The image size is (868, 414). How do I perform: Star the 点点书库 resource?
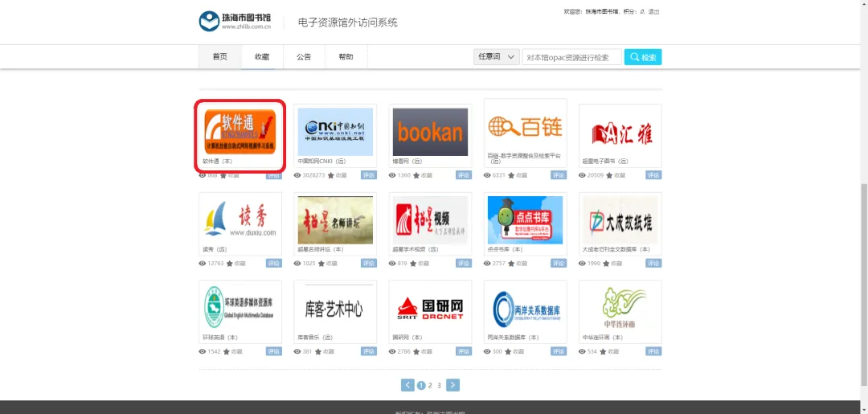(511, 264)
